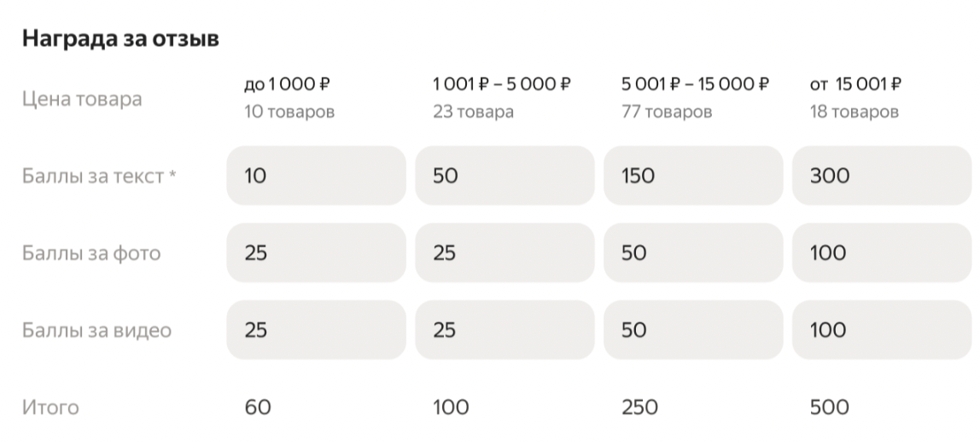Focus the text points field showing 300
The height and width of the screenshot is (442, 980).
tap(884, 176)
